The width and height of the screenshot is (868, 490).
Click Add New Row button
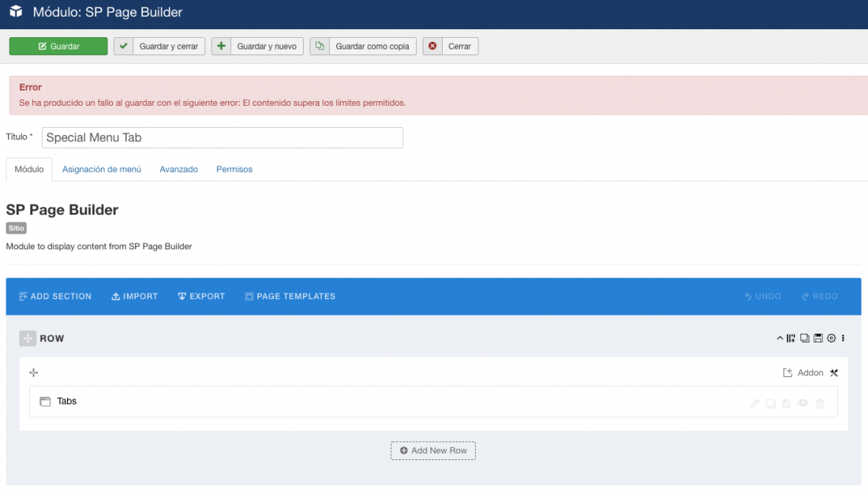click(x=433, y=451)
